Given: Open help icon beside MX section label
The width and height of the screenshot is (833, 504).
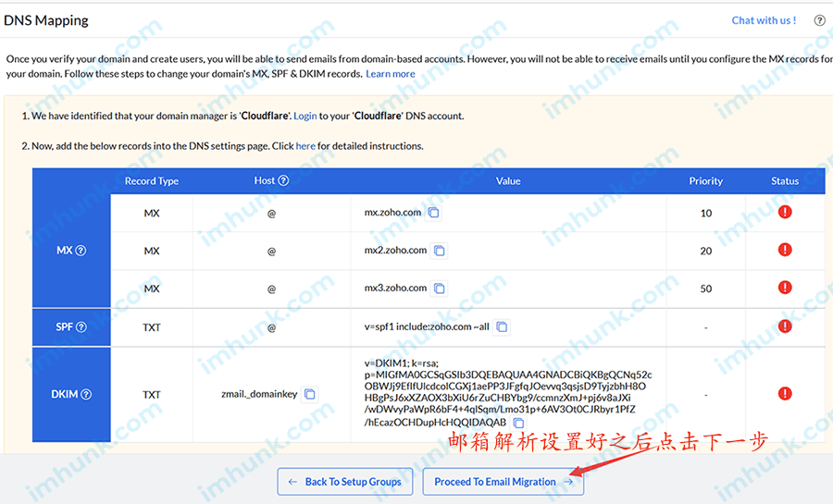Looking at the screenshot, I should [x=81, y=251].
